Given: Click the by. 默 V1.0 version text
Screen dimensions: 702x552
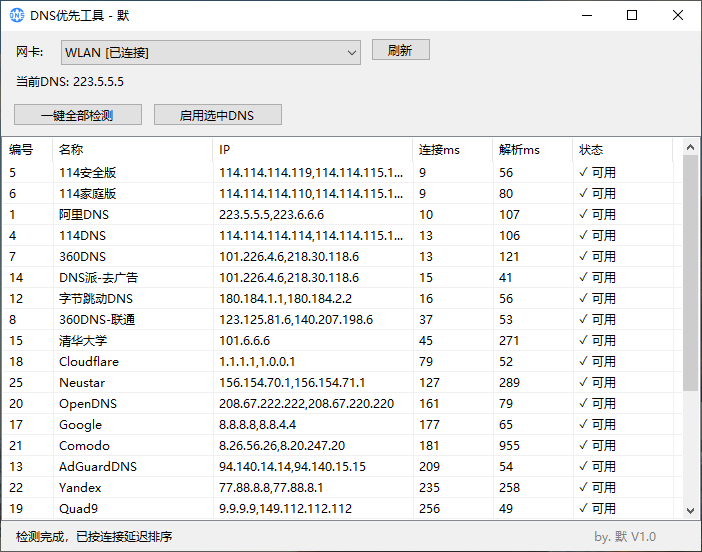Looking at the screenshot, I should coord(625,536).
